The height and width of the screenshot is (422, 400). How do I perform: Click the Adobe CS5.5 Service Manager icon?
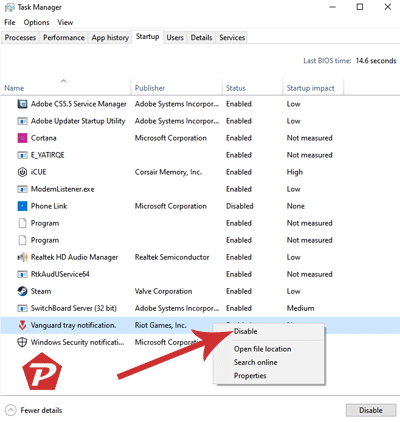22,104
